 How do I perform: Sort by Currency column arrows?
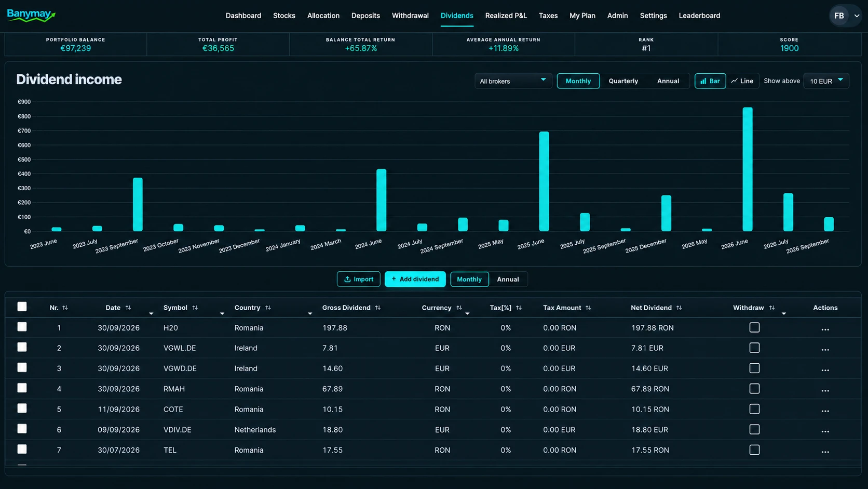459,308
